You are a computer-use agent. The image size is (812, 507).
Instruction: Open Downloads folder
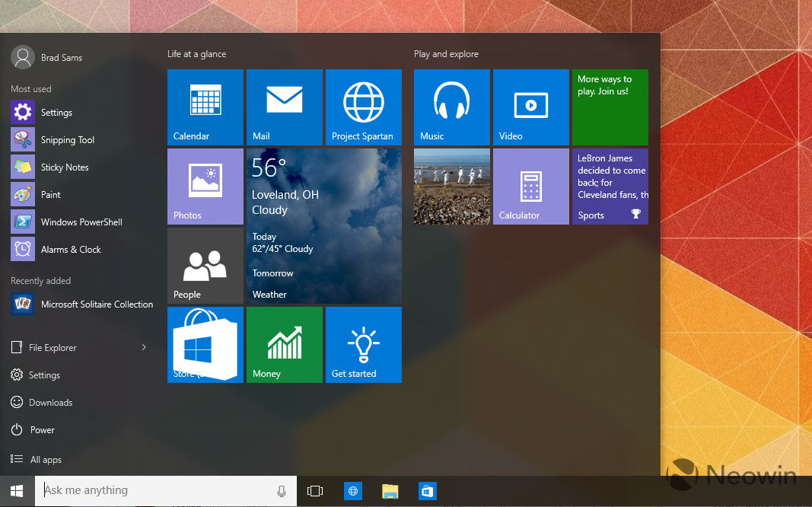point(41,403)
